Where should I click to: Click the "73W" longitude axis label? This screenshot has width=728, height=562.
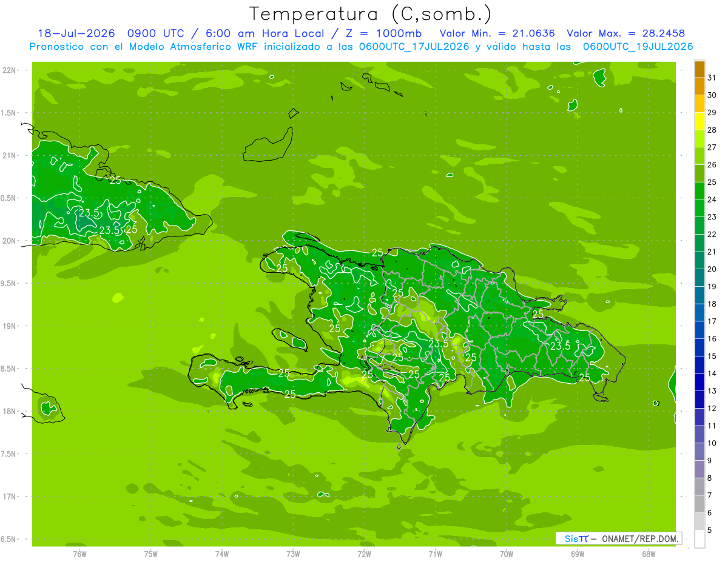(293, 554)
